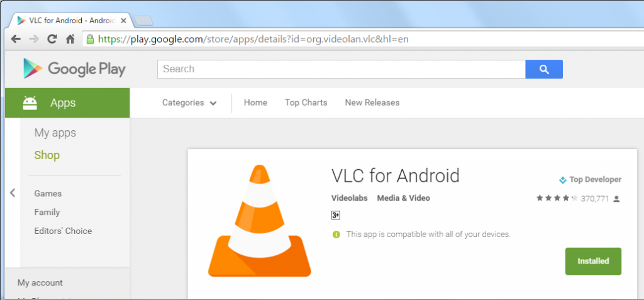The image size is (644, 300).
Task: Open the Games category
Action: 48,194
